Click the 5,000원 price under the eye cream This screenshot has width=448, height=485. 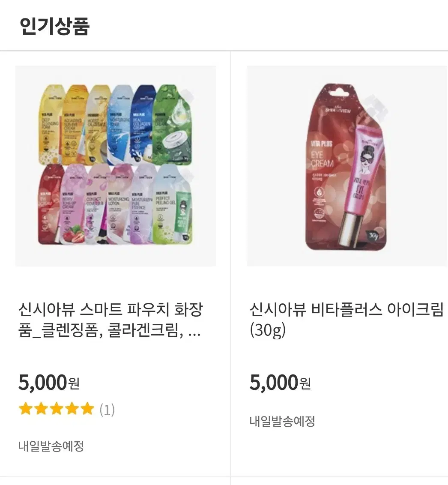point(280,382)
